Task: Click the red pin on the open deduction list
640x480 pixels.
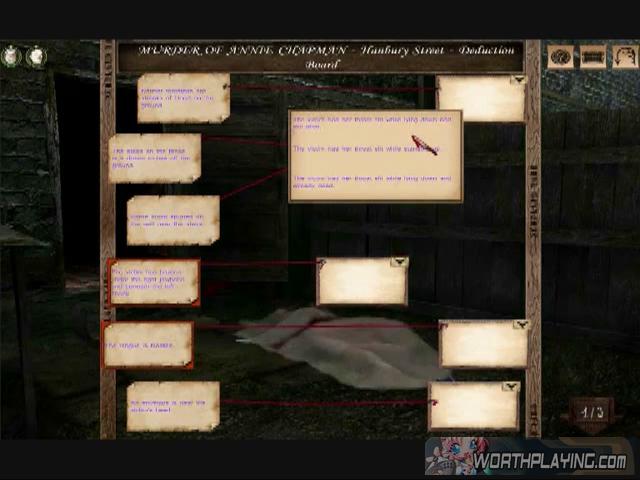Action: 424,146
